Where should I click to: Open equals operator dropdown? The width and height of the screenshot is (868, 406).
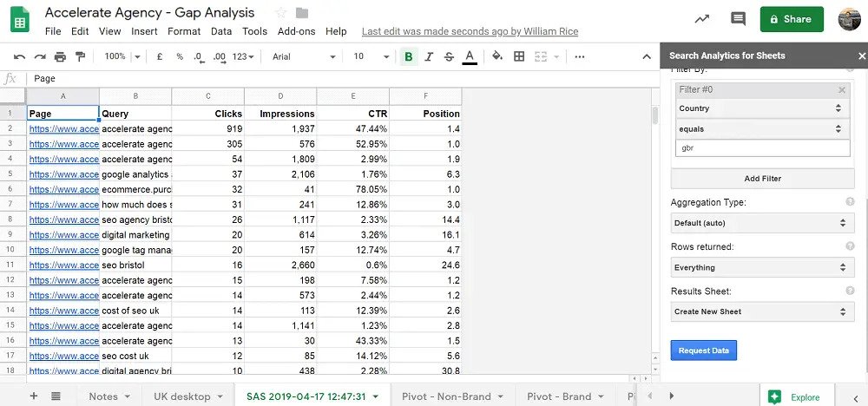pyautogui.click(x=762, y=129)
